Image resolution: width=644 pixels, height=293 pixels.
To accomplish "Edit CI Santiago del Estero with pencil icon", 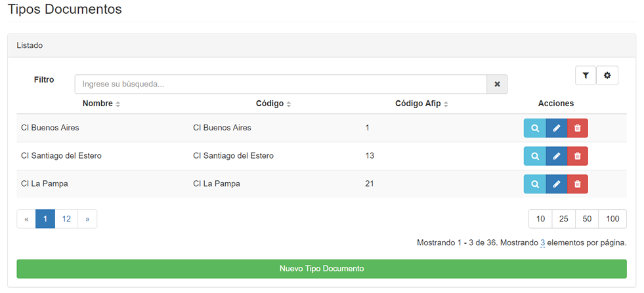I will click(x=557, y=156).
